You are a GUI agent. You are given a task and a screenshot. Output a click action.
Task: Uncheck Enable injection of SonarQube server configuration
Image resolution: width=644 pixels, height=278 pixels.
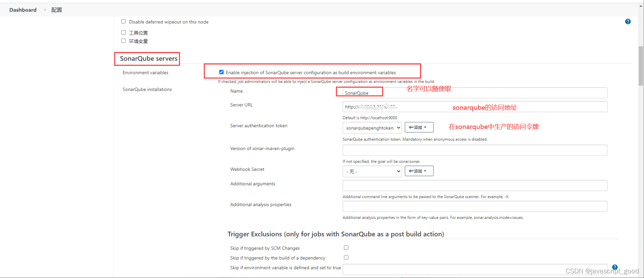[221, 72]
